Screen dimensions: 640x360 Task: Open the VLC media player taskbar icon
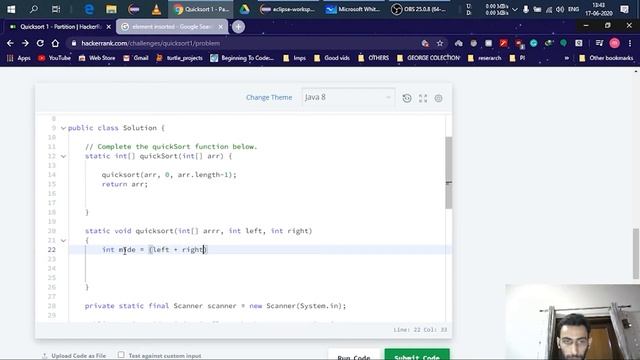pos(156,9)
